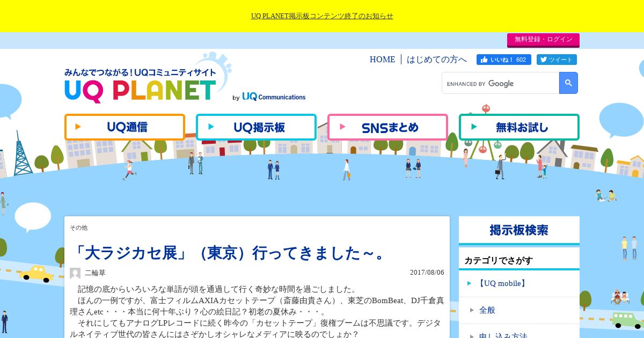The width and height of the screenshot is (644, 338).
Task: Click the author name 二輪草
Action: (95, 273)
